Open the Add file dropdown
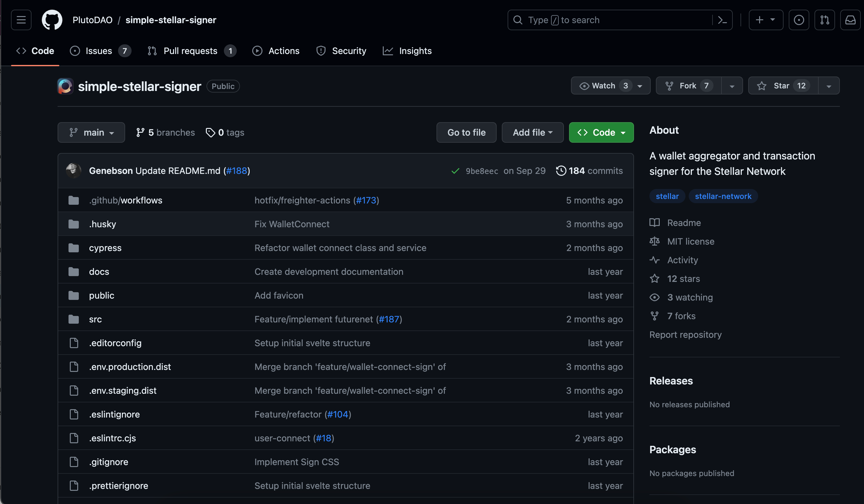Screen dimensions: 864x504 point(532,132)
